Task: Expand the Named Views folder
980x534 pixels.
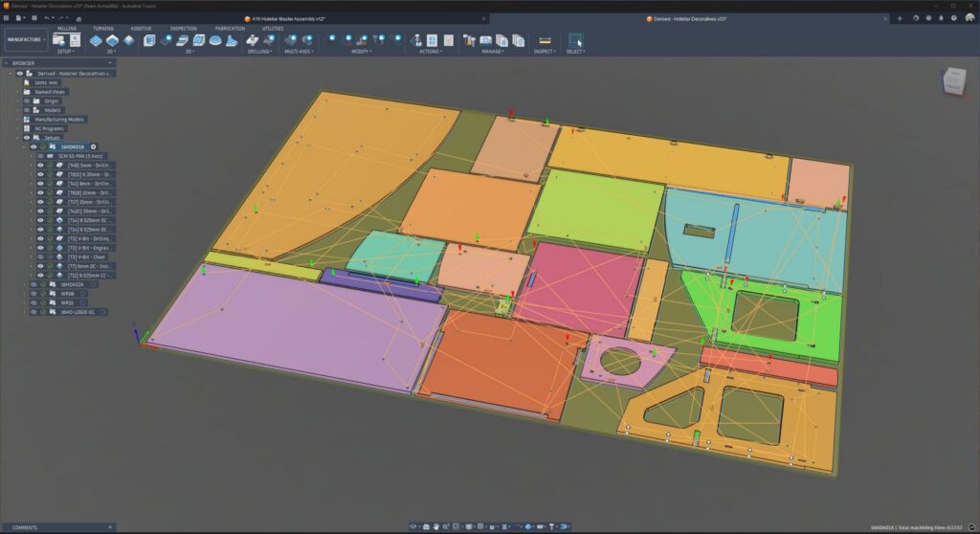Action: pos(19,92)
